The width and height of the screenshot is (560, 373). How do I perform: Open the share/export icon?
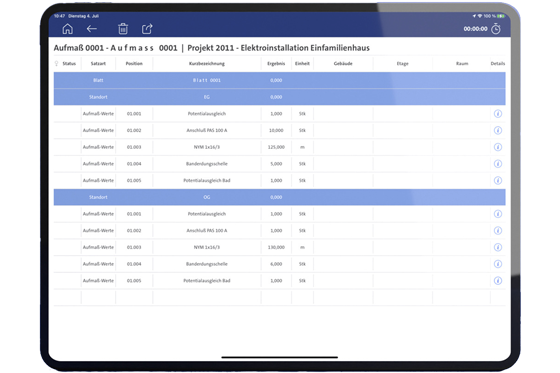coord(147,29)
